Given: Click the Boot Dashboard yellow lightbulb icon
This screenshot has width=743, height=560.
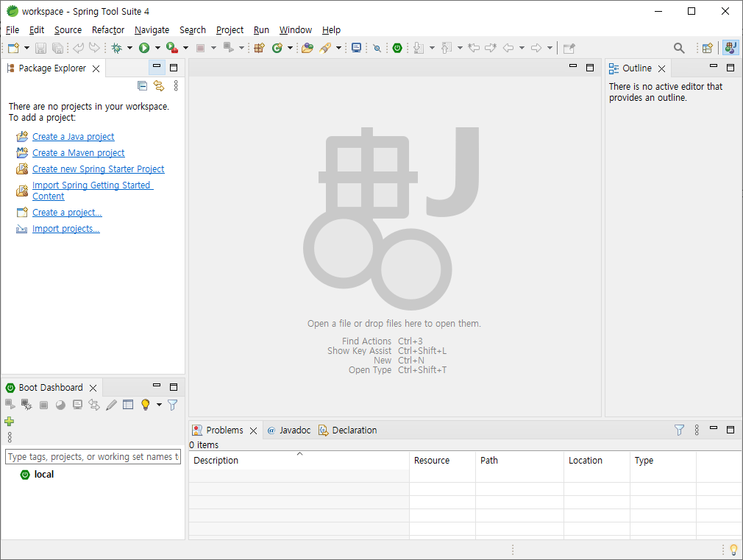Looking at the screenshot, I should tap(146, 405).
